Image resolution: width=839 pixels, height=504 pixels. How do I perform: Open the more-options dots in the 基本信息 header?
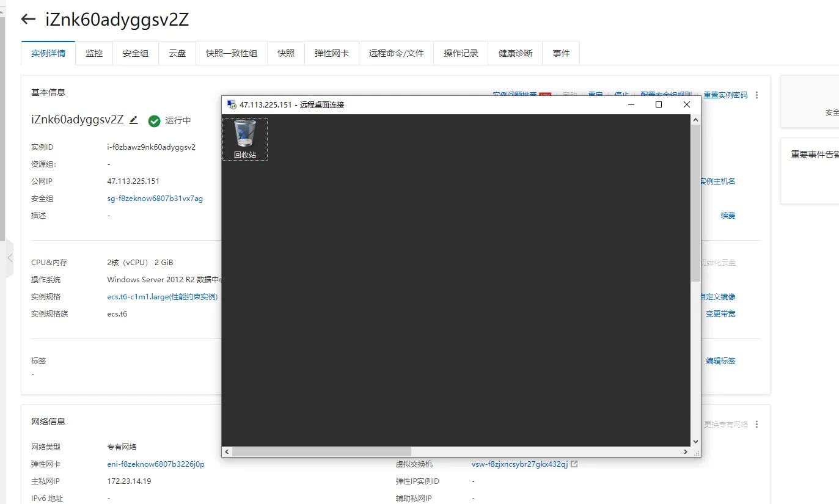click(757, 95)
